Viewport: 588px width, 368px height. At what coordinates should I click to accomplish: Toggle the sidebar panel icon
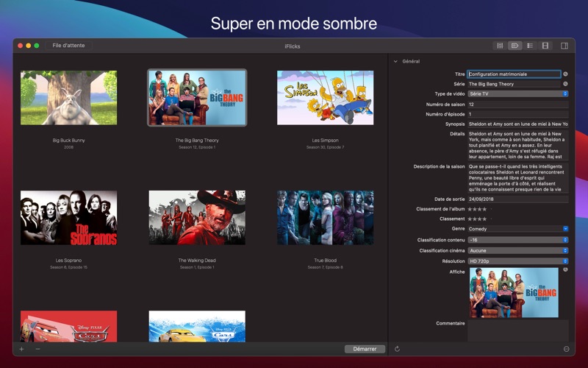[564, 46]
